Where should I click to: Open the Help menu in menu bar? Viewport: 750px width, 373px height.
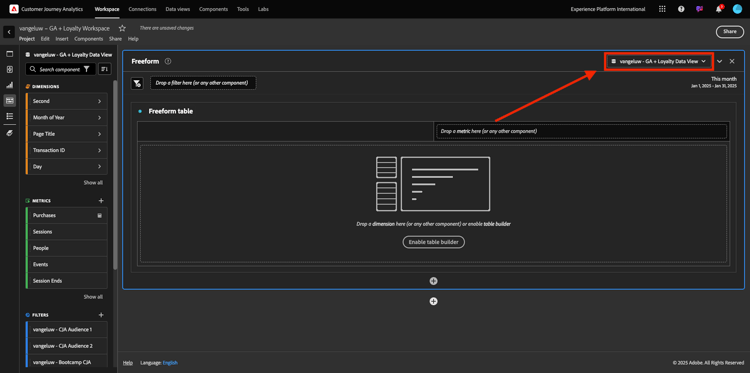[133, 39]
